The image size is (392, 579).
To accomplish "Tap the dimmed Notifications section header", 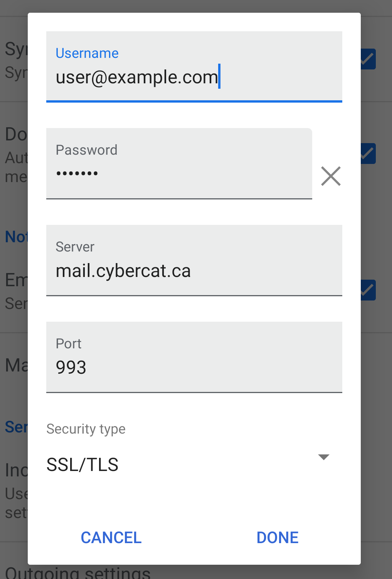I will [x=16, y=237].
